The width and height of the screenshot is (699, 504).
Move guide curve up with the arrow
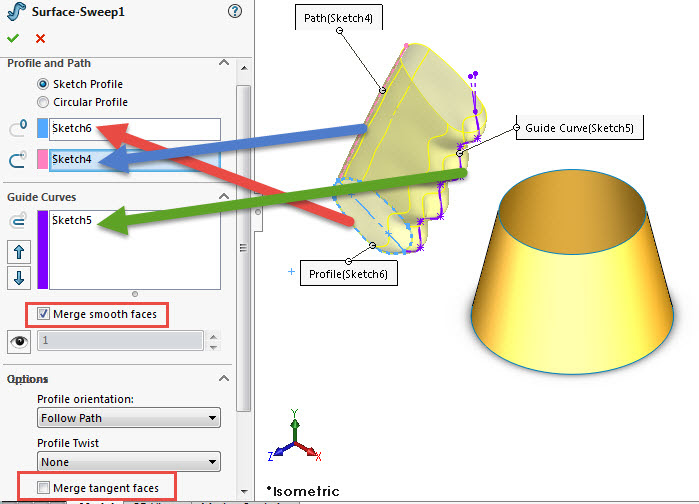coord(19,252)
